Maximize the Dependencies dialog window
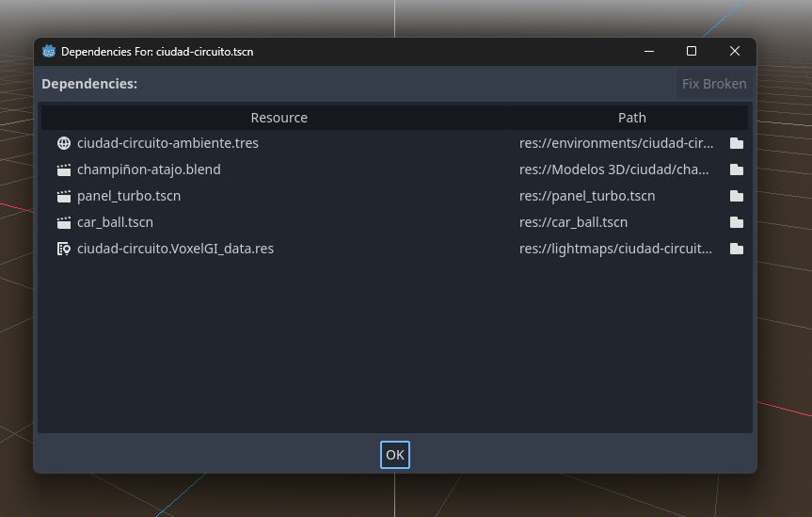812x517 pixels. pyautogui.click(x=692, y=51)
